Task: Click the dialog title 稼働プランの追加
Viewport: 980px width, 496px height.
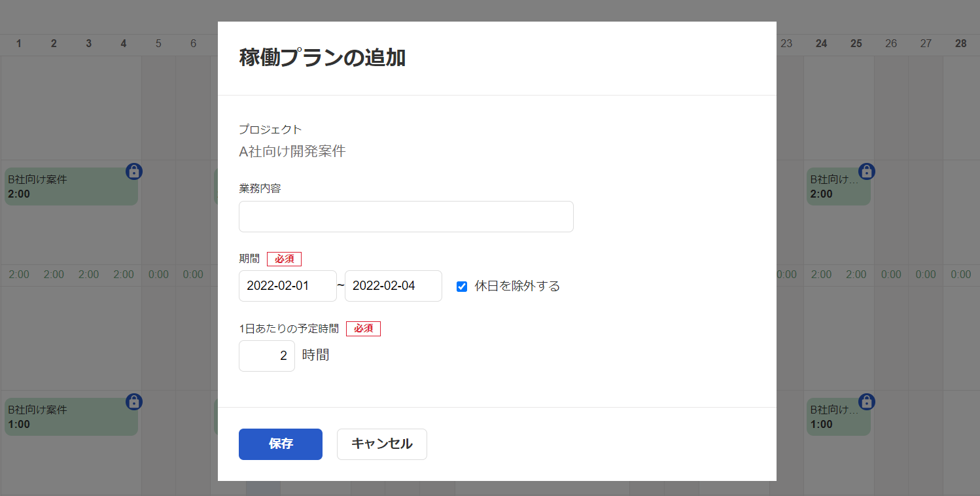Action: point(323,58)
